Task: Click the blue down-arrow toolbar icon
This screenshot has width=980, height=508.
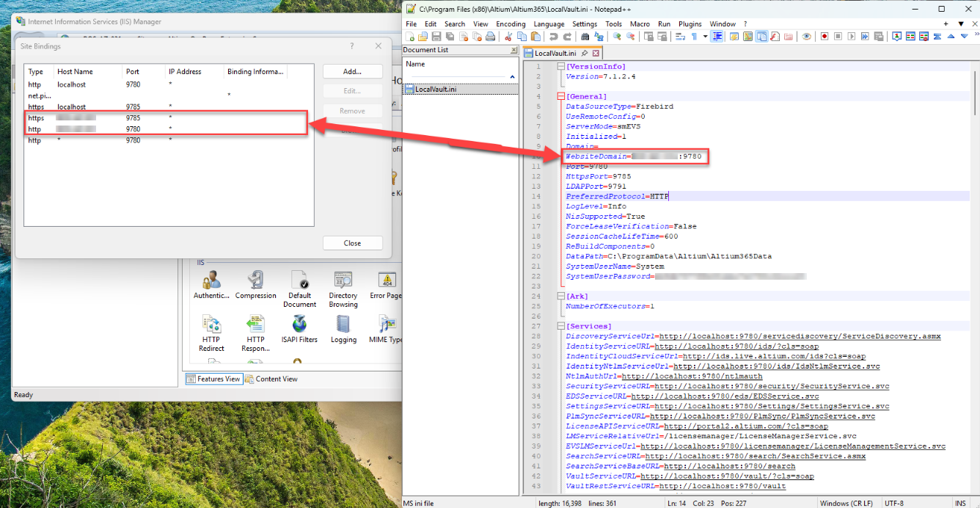Action: 965,36
